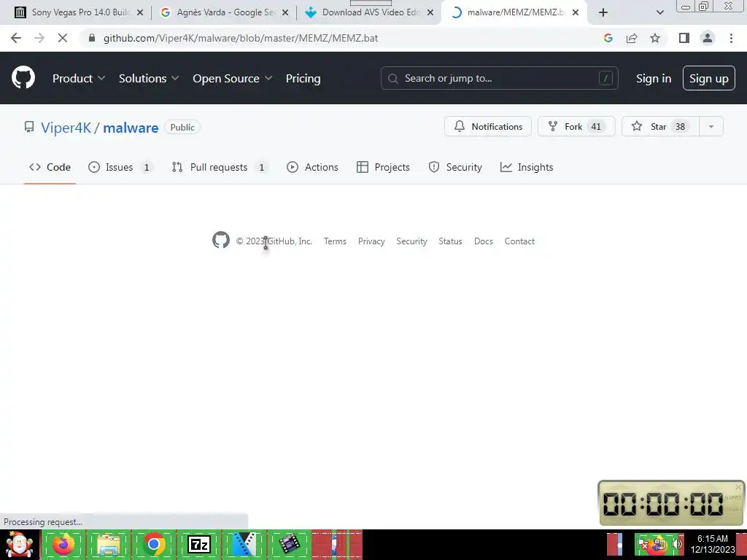Viewport: 747px width, 560px height.
Task: Click the Status footer link
Action: [450, 241]
